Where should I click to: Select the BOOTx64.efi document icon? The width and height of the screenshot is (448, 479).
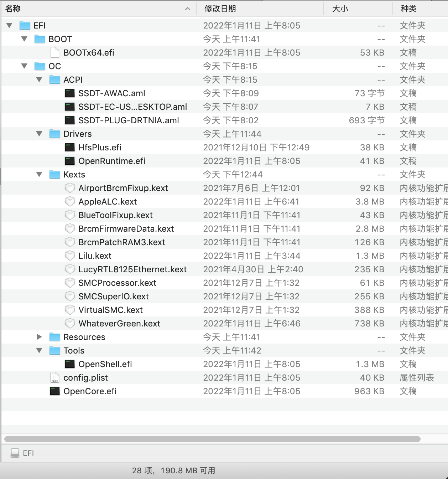[54, 52]
